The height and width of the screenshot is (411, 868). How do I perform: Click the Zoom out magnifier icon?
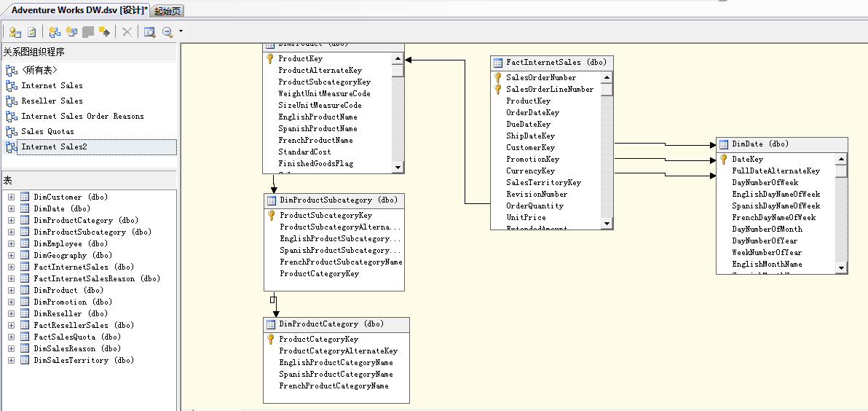coord(167,32)
